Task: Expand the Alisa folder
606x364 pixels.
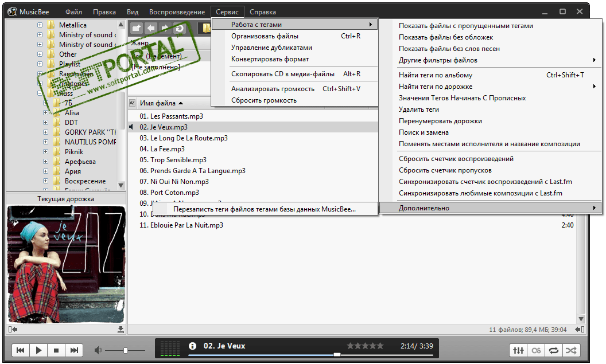Action: (x=45, y=113)
